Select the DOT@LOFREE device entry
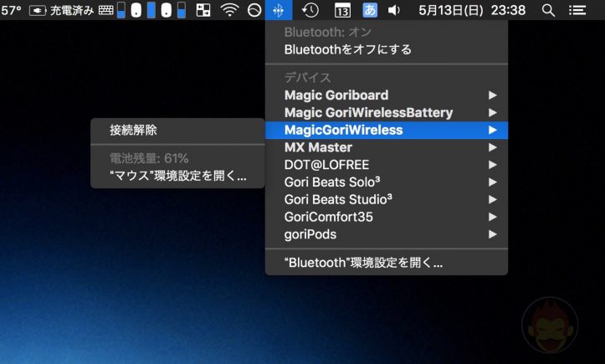The image size is (605, 364). 326,165
